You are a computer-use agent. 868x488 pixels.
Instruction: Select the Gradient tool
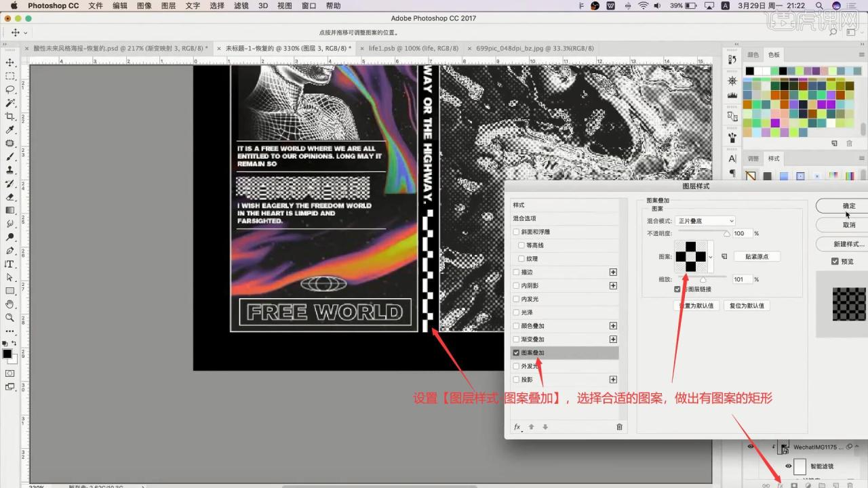coord(10,210)
